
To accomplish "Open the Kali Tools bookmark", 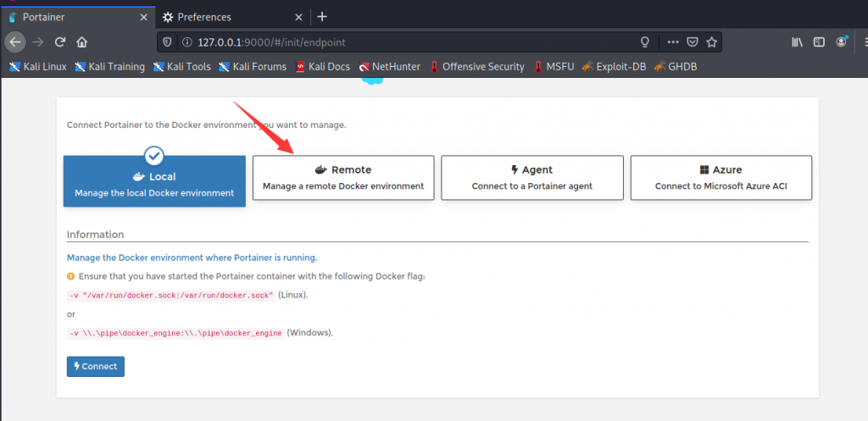I will [181, 67].
